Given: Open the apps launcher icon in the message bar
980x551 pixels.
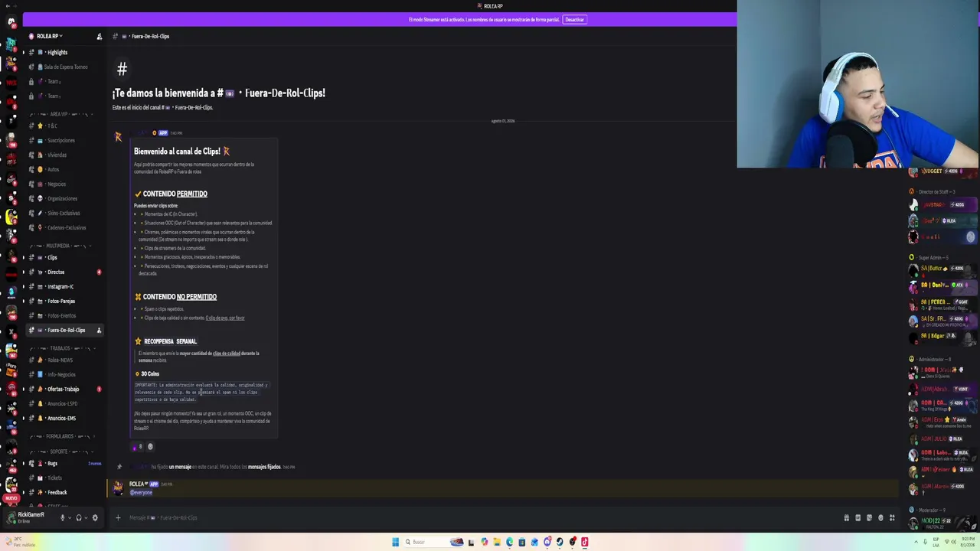Looking at the screenshot, I should click(892, 518).
